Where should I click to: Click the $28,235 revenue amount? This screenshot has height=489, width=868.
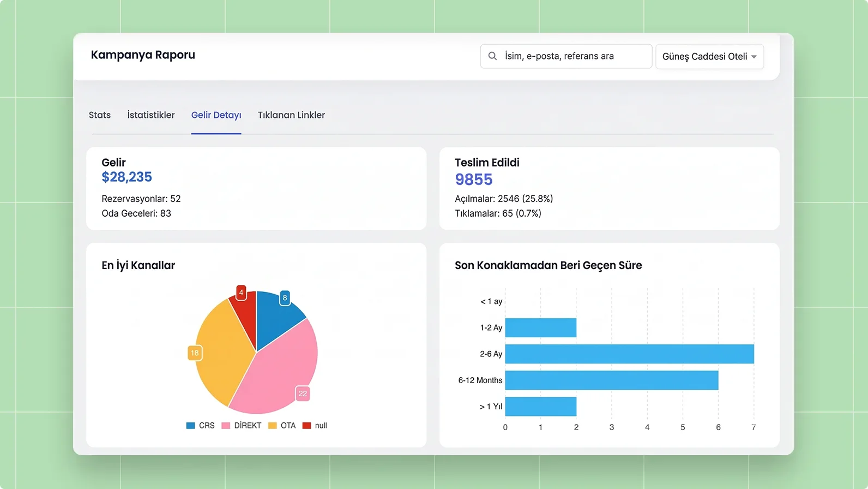[x=126, y=177]
